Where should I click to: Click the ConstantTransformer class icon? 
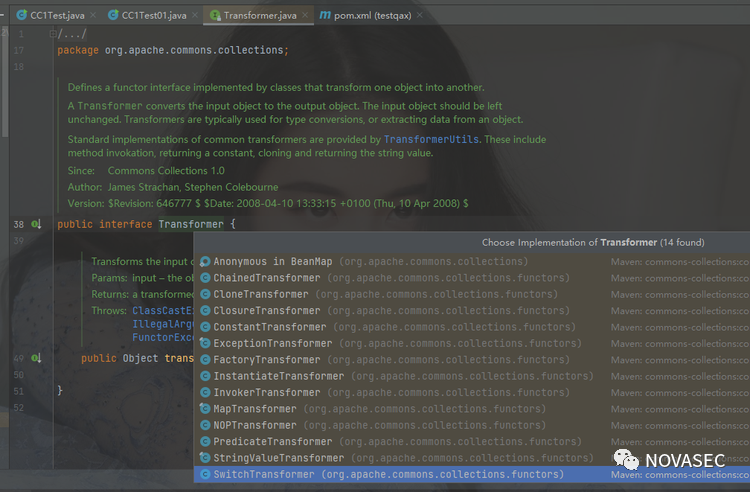pos(205,327)
